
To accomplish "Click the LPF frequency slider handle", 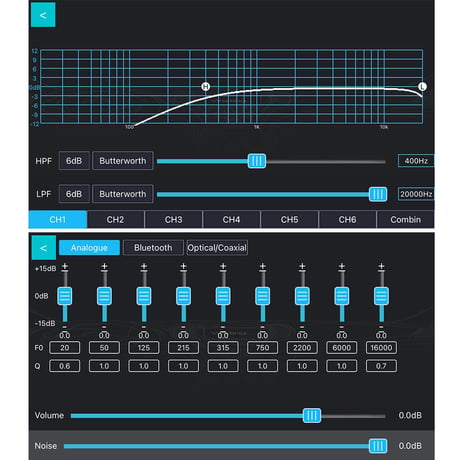I will 378,194.
